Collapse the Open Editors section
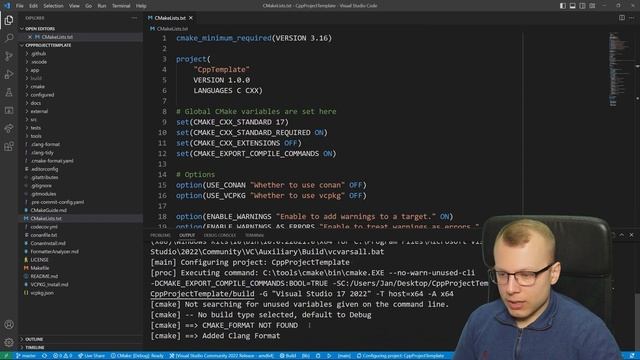This screenshot has height=360, width=640. point(40,29)
